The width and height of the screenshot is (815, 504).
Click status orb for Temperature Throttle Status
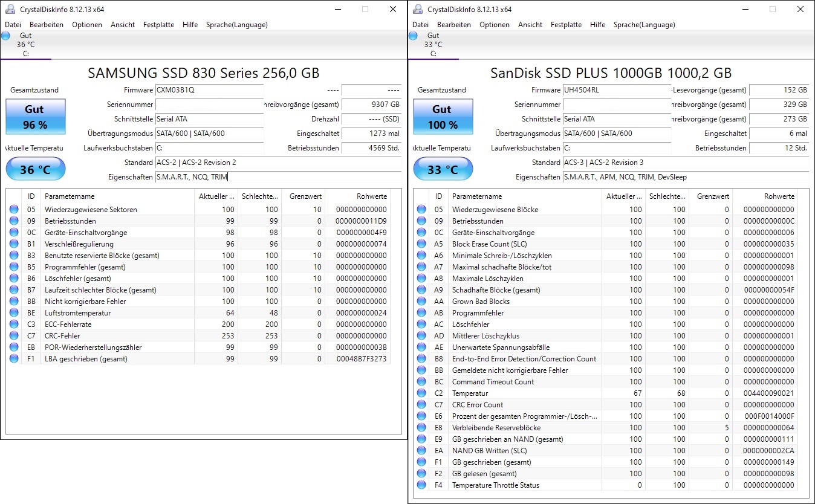pos(421,485)
